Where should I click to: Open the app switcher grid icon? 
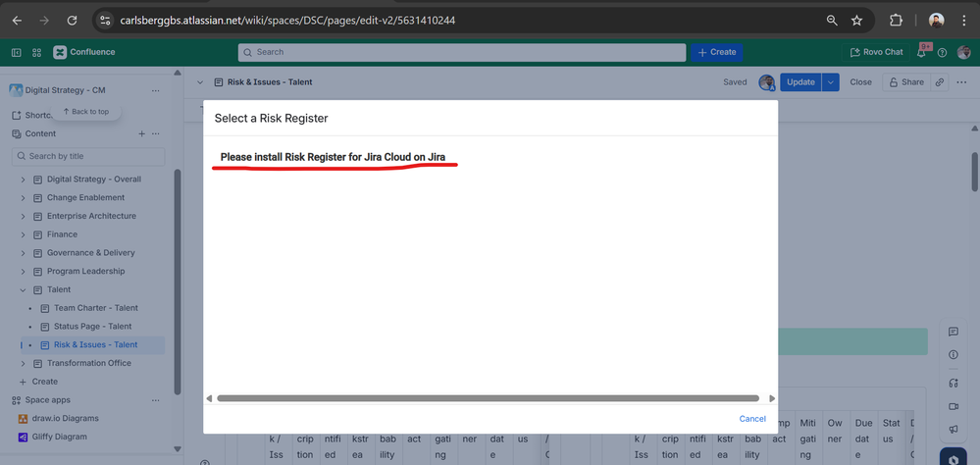coord(37,53)
